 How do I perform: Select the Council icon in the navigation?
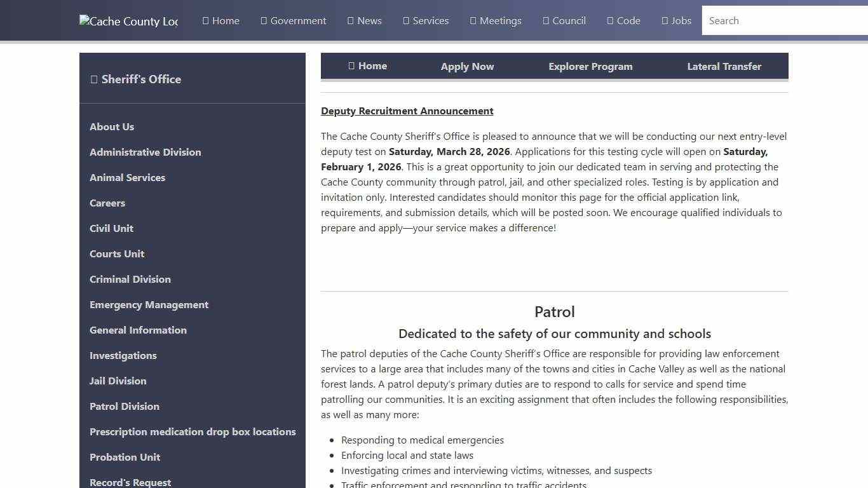pyautogui.click(x=545, y=20)
